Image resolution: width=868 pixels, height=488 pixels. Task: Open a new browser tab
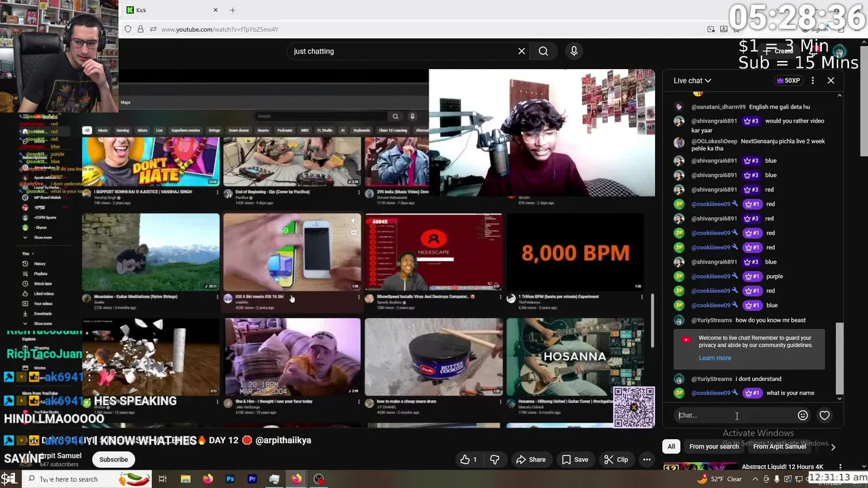tap(233, 10)
